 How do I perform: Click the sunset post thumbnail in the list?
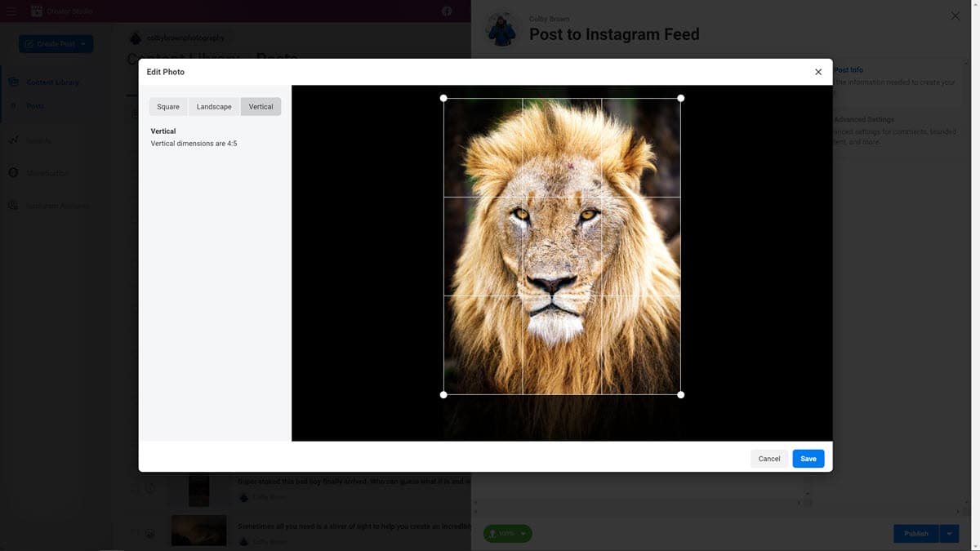point(198,531)
